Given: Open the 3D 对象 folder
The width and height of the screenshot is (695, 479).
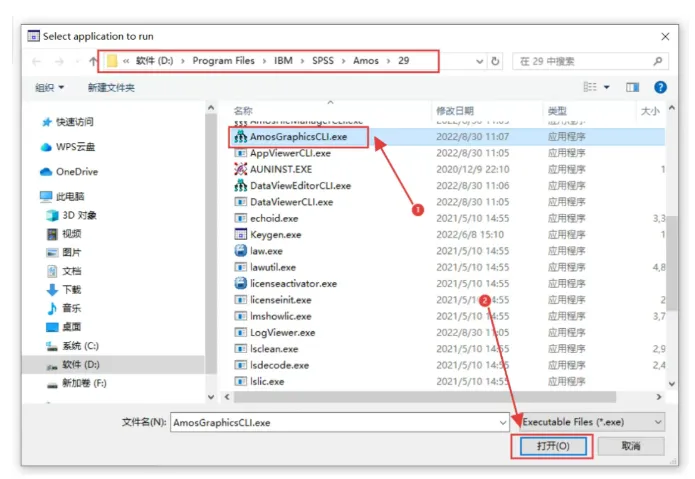Looking at the screenshot, I should (71, 215).
